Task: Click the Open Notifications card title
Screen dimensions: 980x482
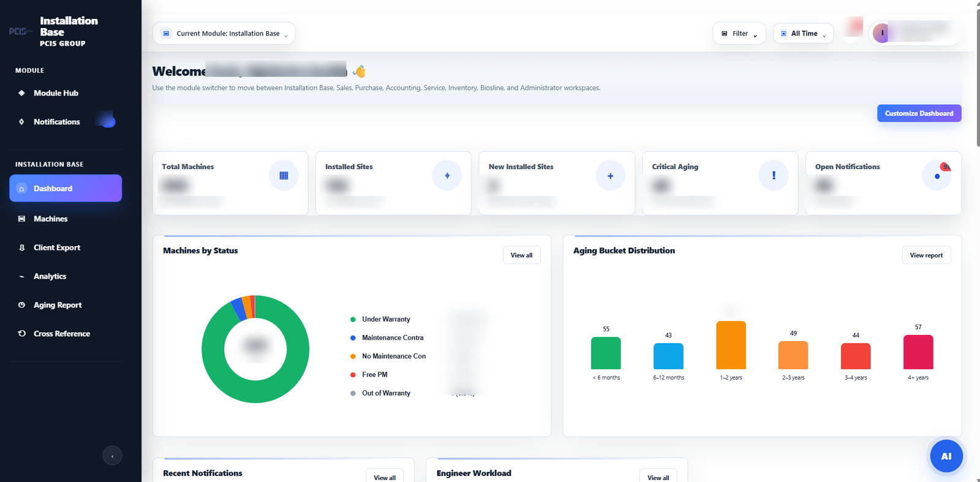Action: pos(848,167)
